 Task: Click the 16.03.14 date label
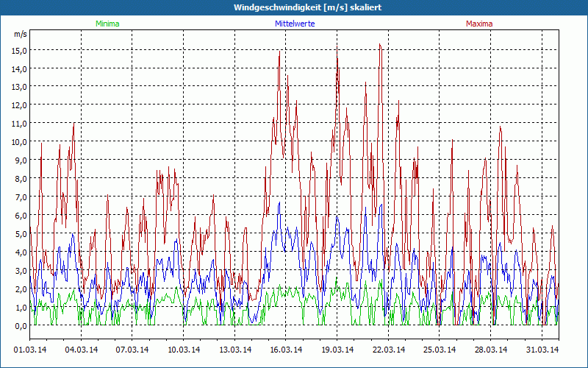point(286,350)
